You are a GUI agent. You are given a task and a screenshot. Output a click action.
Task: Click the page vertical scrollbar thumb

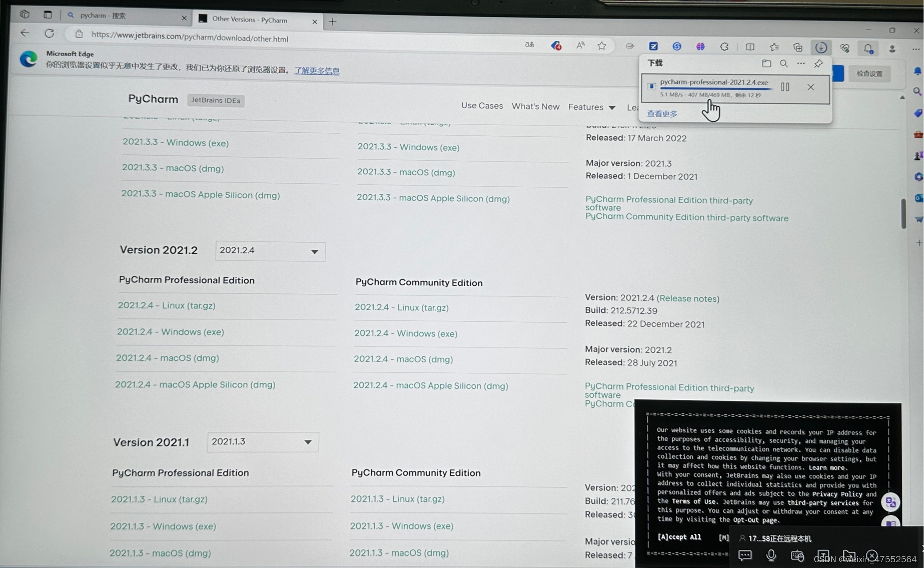click(903, 214)
